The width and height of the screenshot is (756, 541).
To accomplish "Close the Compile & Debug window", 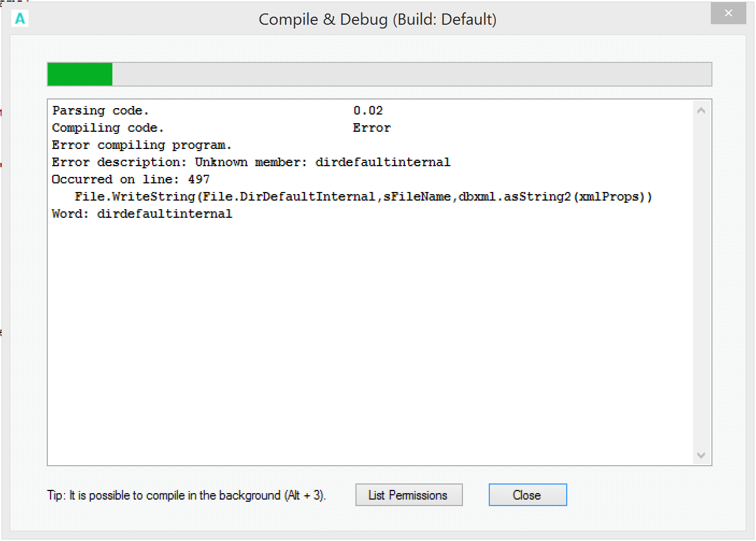I will [x=728, y=13].
